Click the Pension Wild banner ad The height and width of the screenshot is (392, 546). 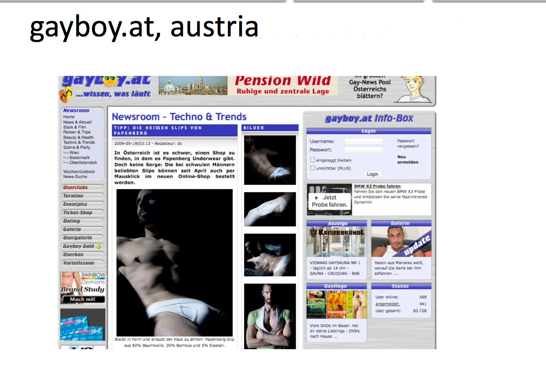283,85
